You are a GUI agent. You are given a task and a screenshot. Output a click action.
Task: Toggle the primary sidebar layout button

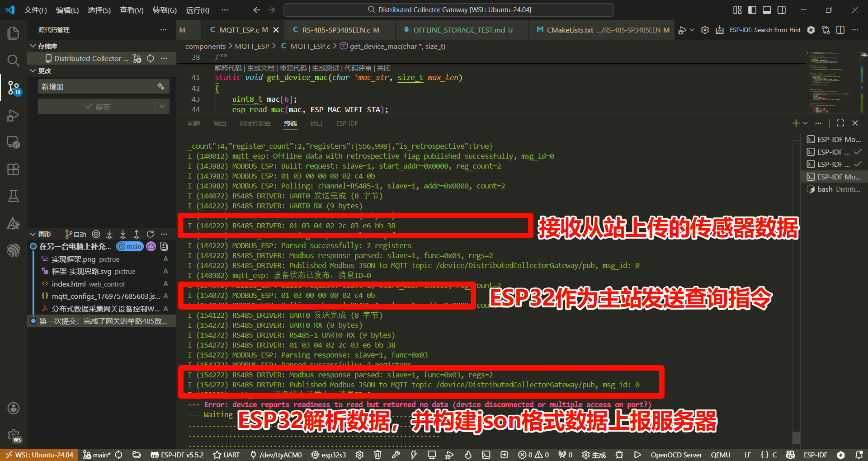pos(752,10)
